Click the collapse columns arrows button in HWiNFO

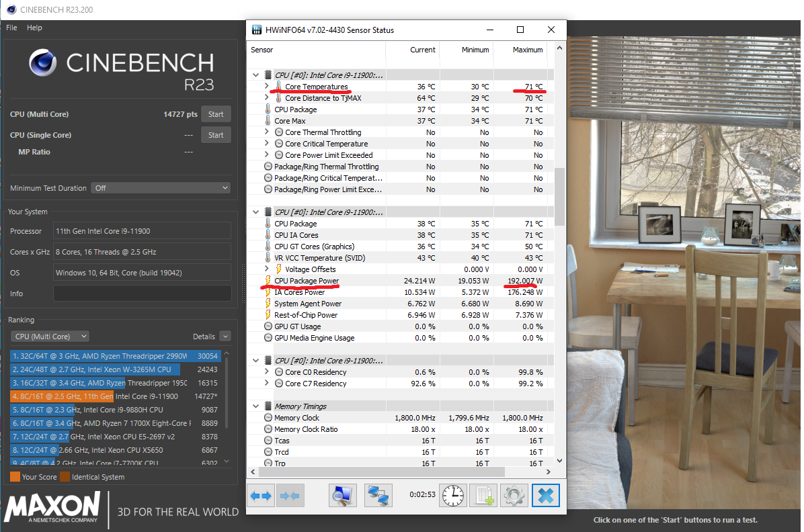click(290, 496)
